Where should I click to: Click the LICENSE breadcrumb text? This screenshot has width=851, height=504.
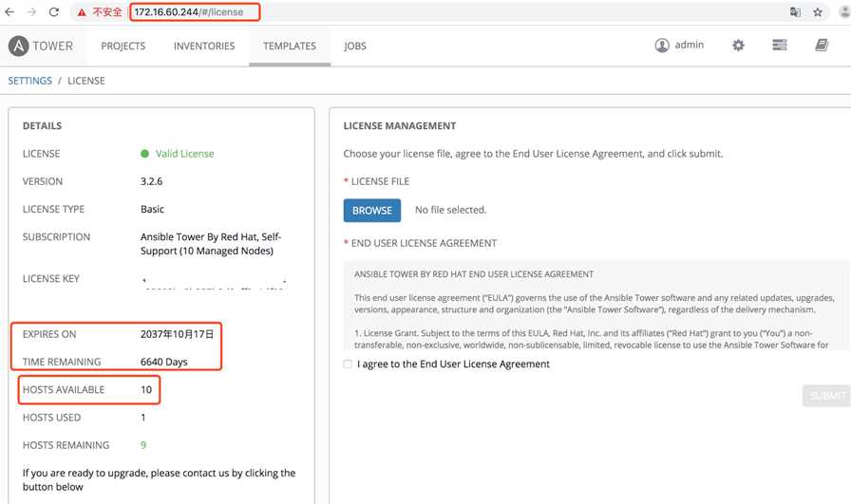click(x=86, y=81)
